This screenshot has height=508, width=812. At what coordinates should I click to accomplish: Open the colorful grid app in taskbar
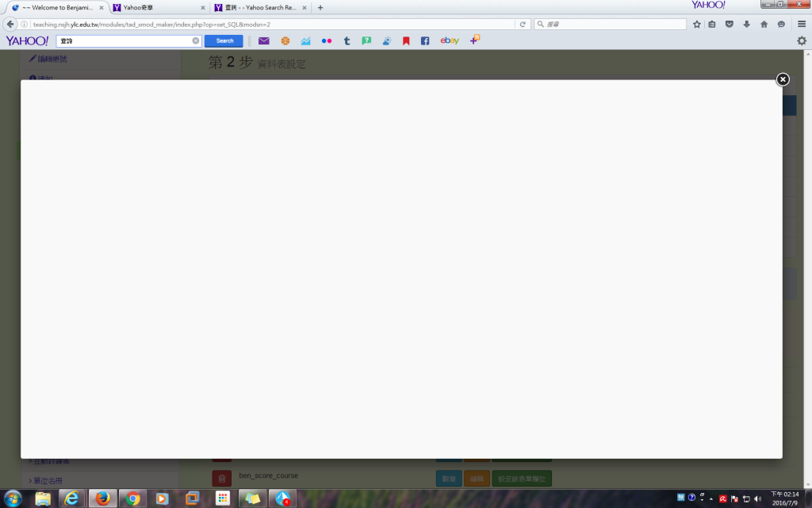(223, 498)
